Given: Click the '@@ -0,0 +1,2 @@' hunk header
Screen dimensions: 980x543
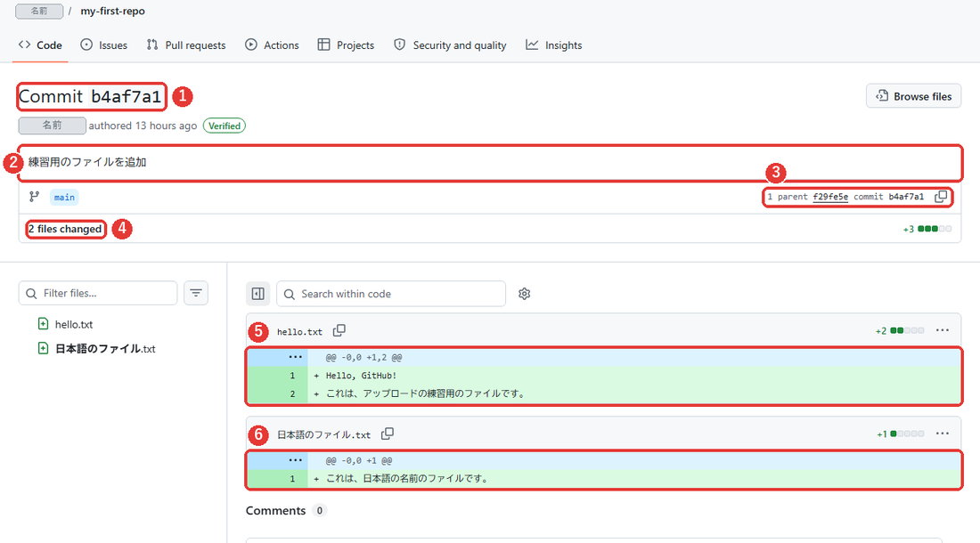Looking at the screenshot, I should [x=363, y=358].
